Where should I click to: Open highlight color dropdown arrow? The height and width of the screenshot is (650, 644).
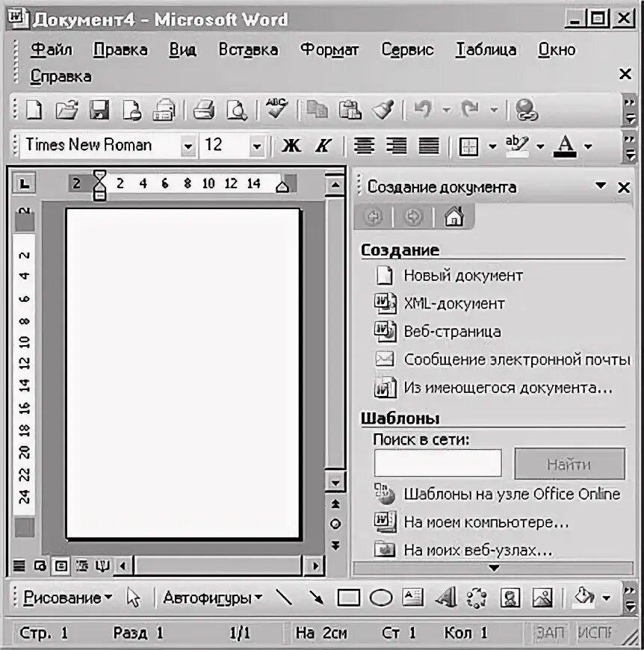[x=540, y=146]
